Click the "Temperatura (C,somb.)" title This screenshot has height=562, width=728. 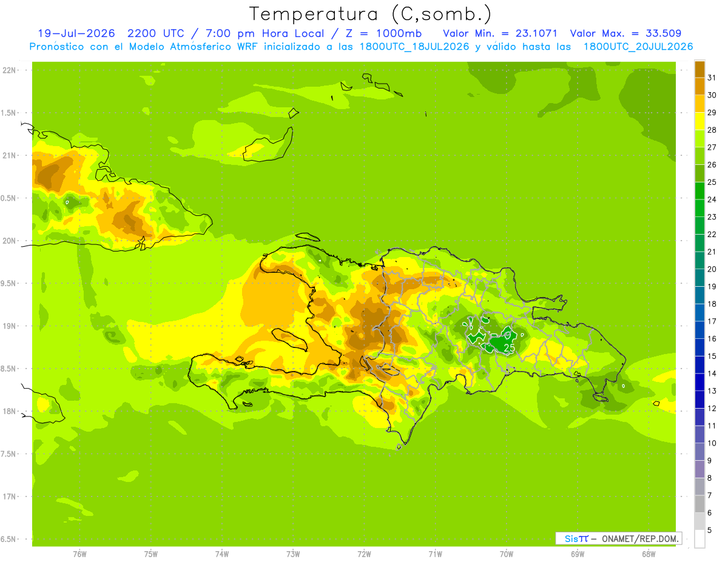click(x=370, y=14)
